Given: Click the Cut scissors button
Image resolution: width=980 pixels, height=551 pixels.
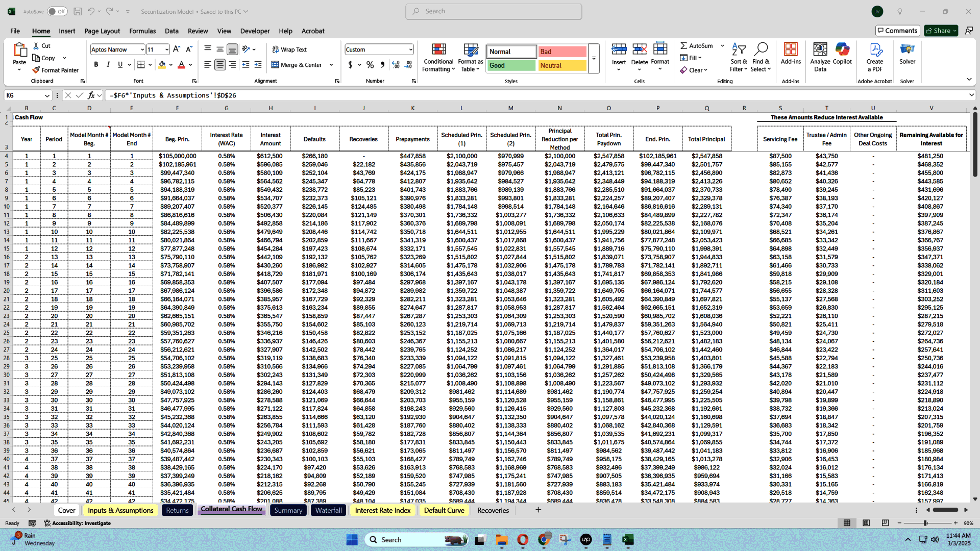Looking at the screenshot, I should pos(41,45).
